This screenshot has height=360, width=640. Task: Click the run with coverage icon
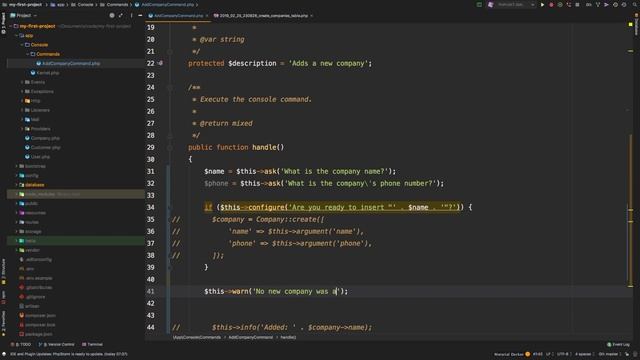pos(560,4)
